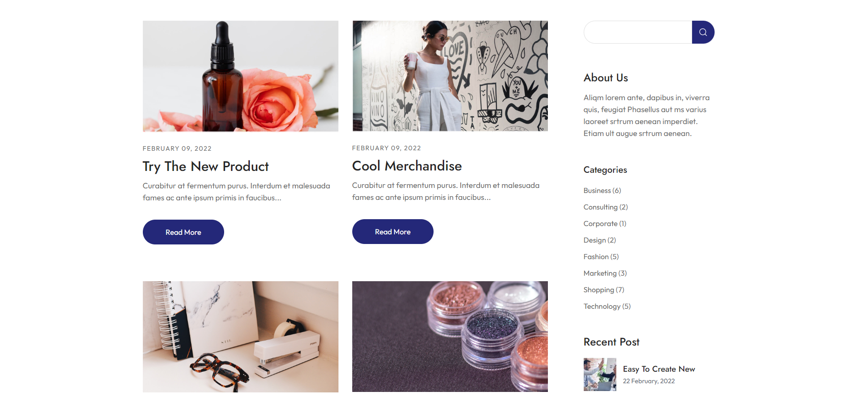Open the glitter jars post image
868x397 pixels.
[x=450, y=336]
